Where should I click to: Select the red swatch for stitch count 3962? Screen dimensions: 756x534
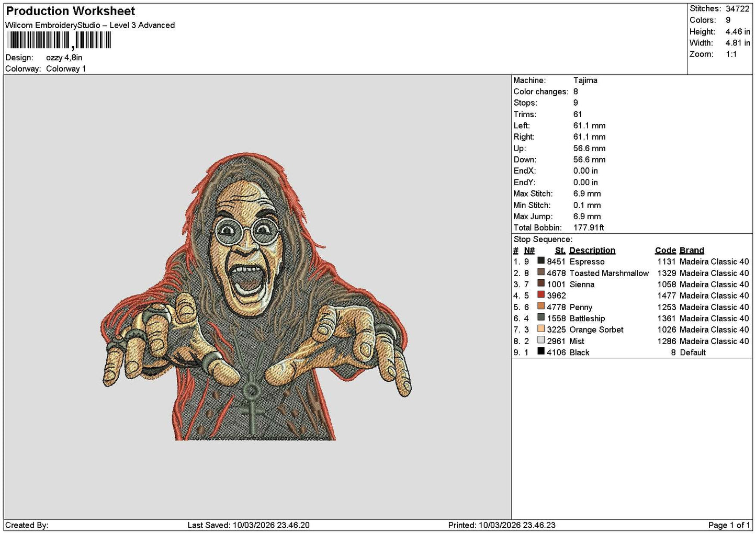pyautogui.click(x=541, y=294)
